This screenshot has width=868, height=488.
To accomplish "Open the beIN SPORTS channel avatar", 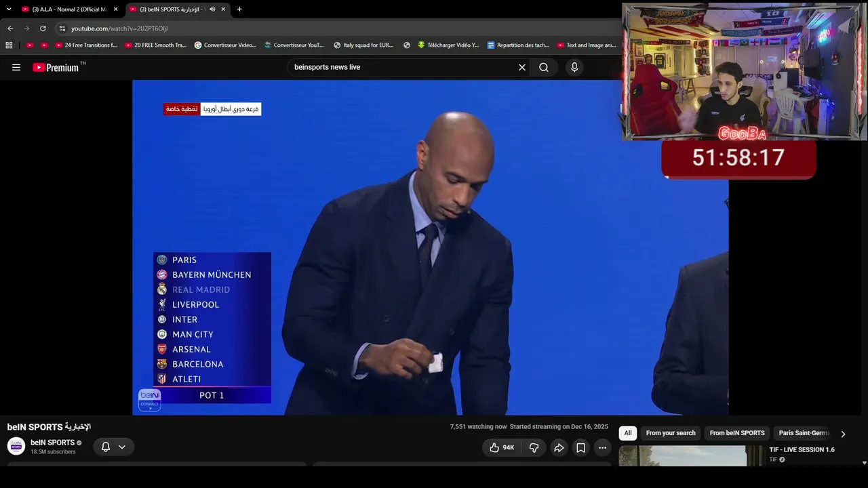I will [16, 446].
